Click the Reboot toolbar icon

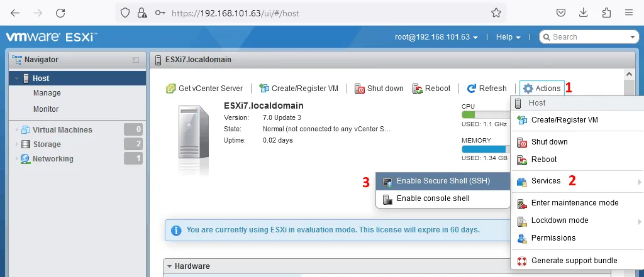[x=418, y=89]
